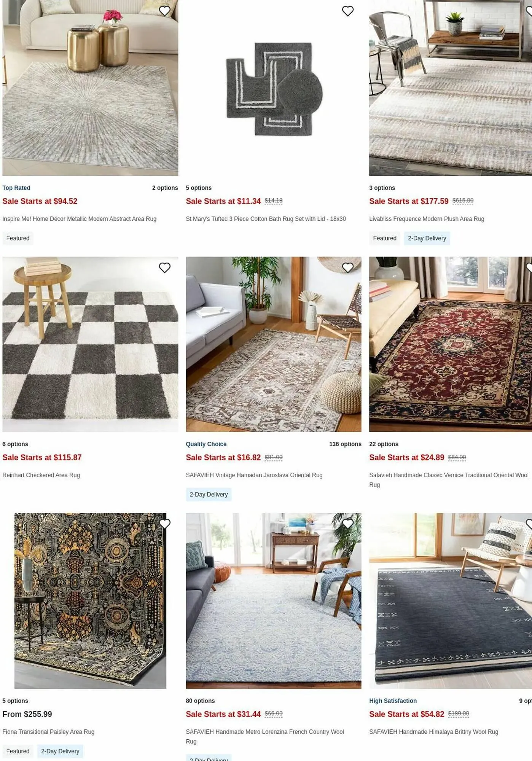The height and width of the screenshot is (761, 532).
Task: Heart the SAFAVIEH Metro Lorenzina wool rug
Action: (x=348, y=524)
